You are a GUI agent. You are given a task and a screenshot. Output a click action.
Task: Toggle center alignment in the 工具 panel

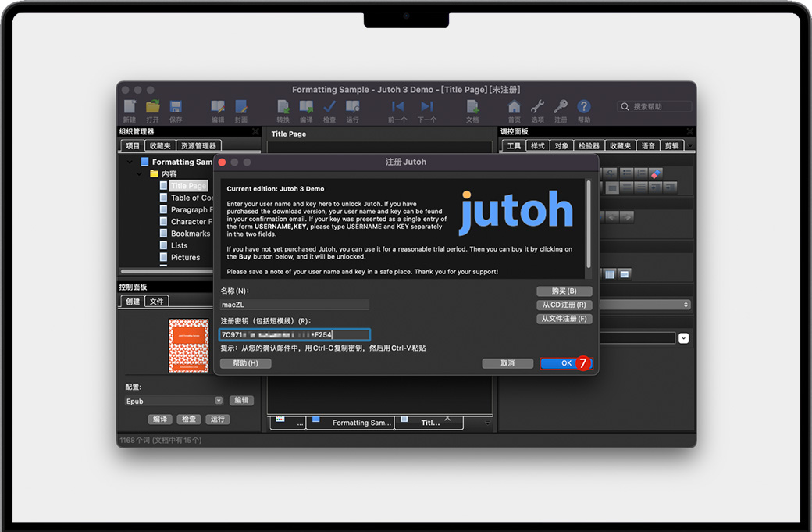click(x=641, y=187)
